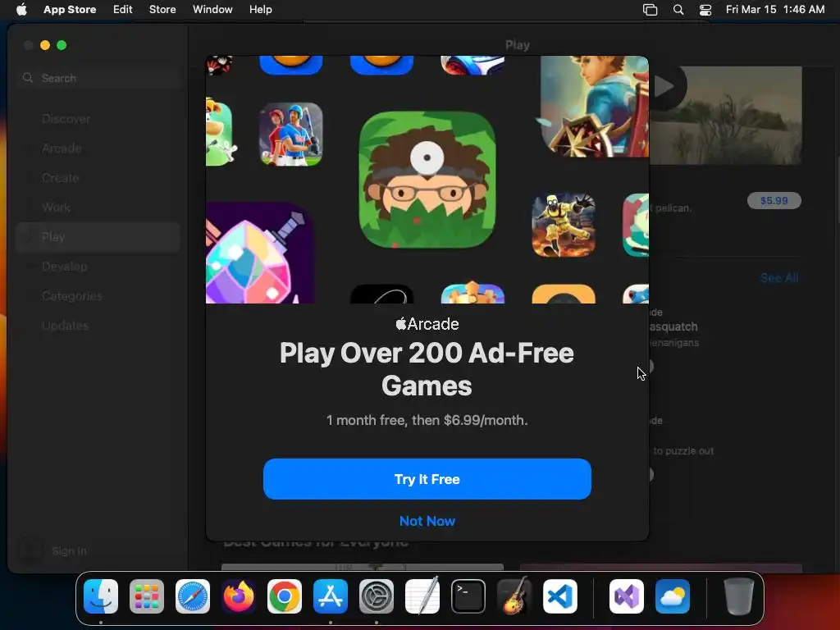Open the Weather app from the Dock
Viewport: 840px width, 630px height.
coord(673,596)
